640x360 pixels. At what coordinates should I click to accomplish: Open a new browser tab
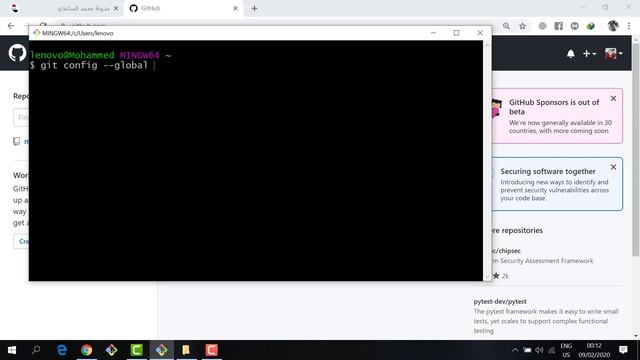tap(254, 8)
